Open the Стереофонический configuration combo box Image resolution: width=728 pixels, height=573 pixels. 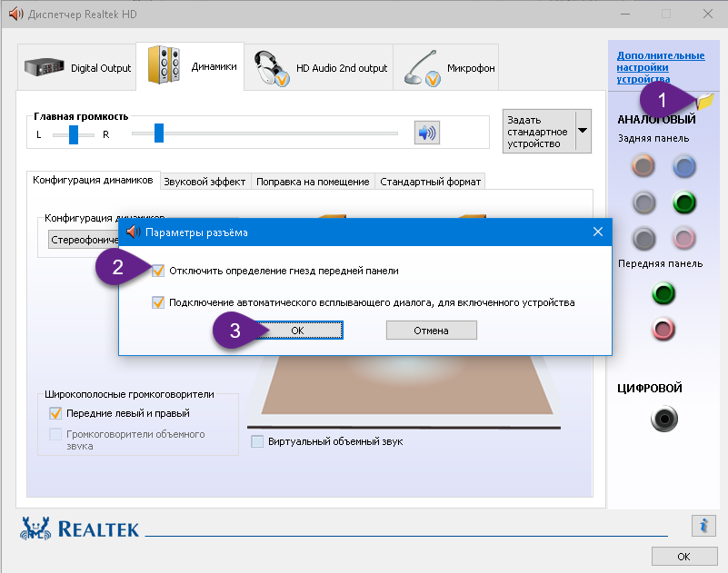point(84,240)
